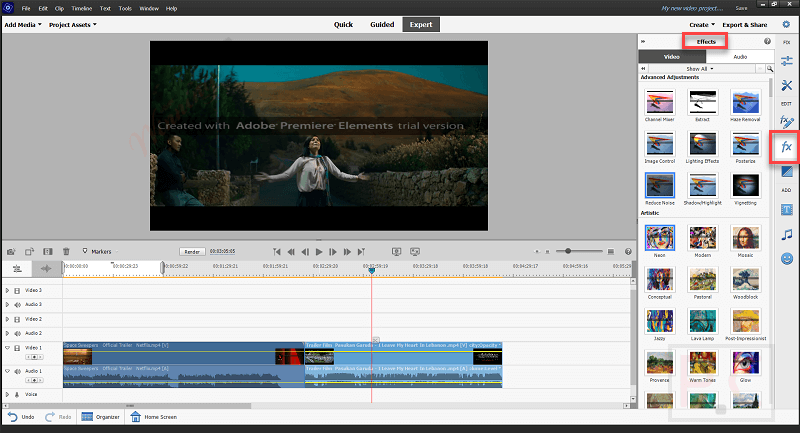Click the Undo button
800x433 pixels.
pos(21,417)
